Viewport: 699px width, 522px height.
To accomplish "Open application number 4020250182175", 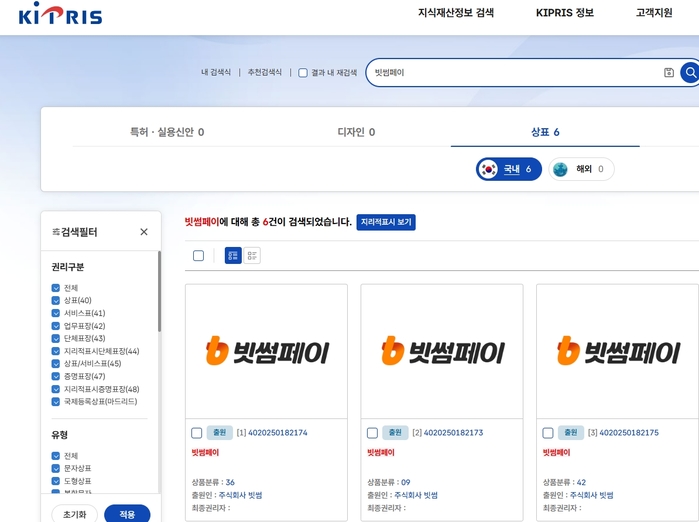I will (629, 433).
